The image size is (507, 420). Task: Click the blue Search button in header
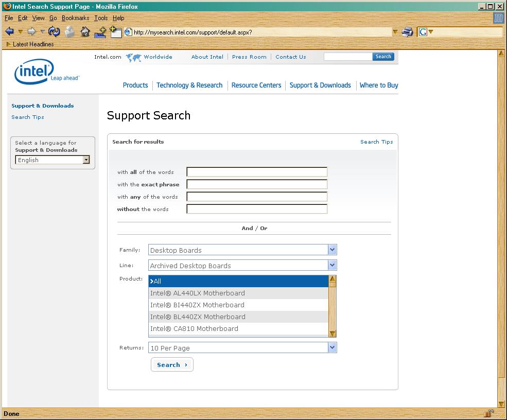383,57
